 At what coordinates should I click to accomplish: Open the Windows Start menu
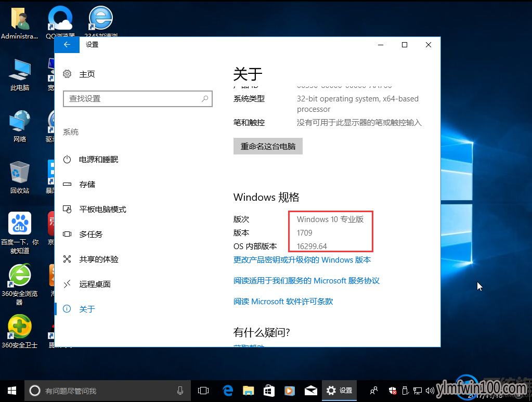tap(12, 391)
